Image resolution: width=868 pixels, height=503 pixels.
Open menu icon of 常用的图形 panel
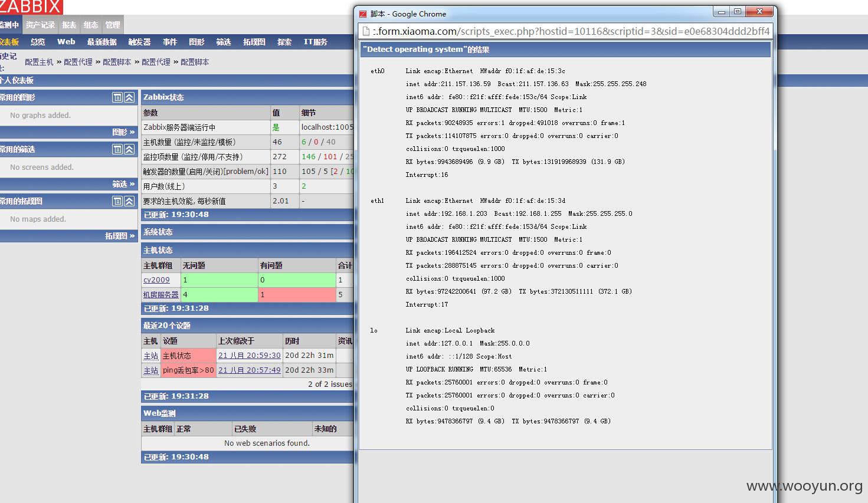click(x=117, y=97)
